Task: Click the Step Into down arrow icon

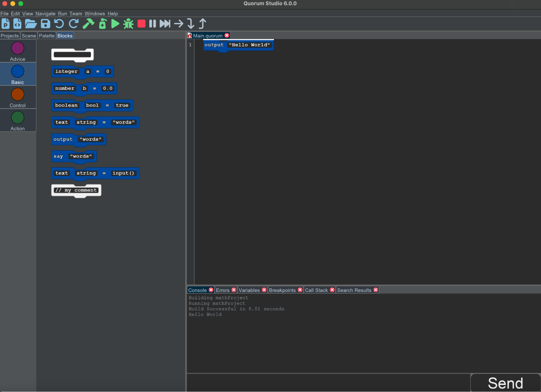Action: pos(191,24)
